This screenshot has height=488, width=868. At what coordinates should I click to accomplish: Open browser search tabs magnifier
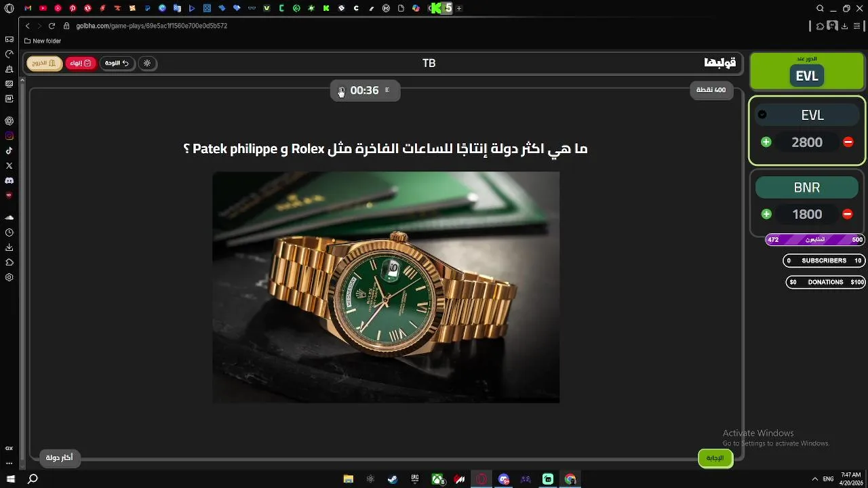(820, 8)
